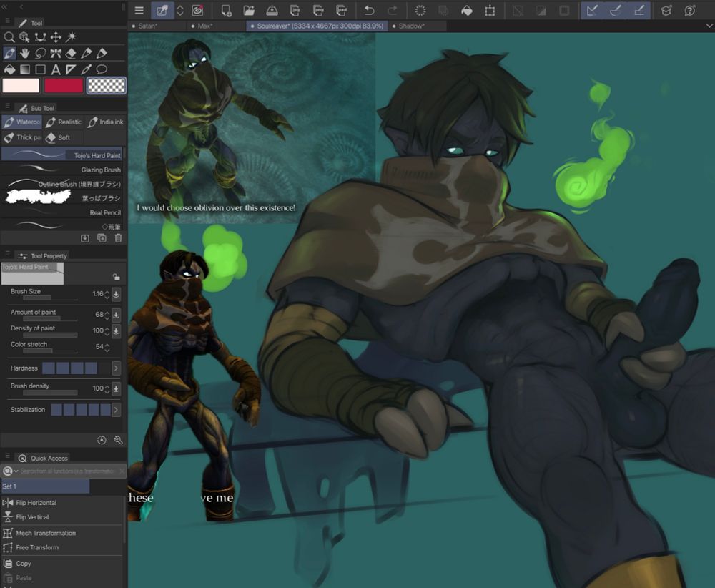
Task: Select the Operation object tool
Action: pos(24,37)
